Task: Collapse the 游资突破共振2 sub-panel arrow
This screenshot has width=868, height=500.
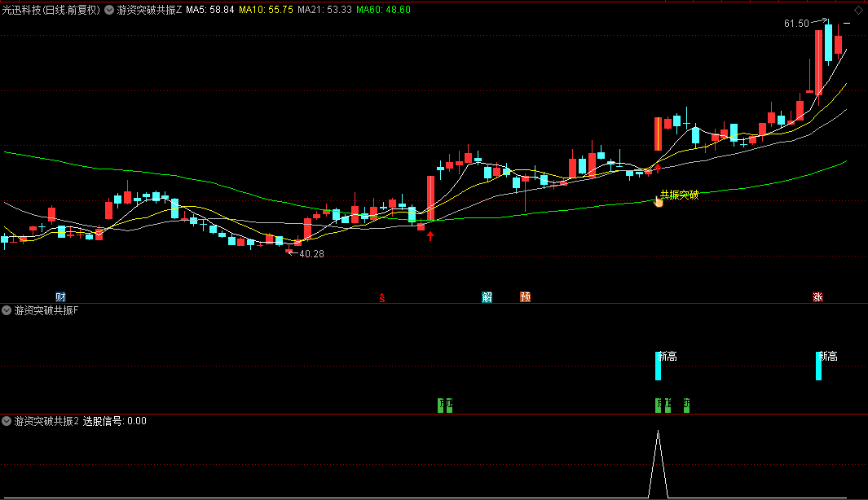Action: coord(7,421)
